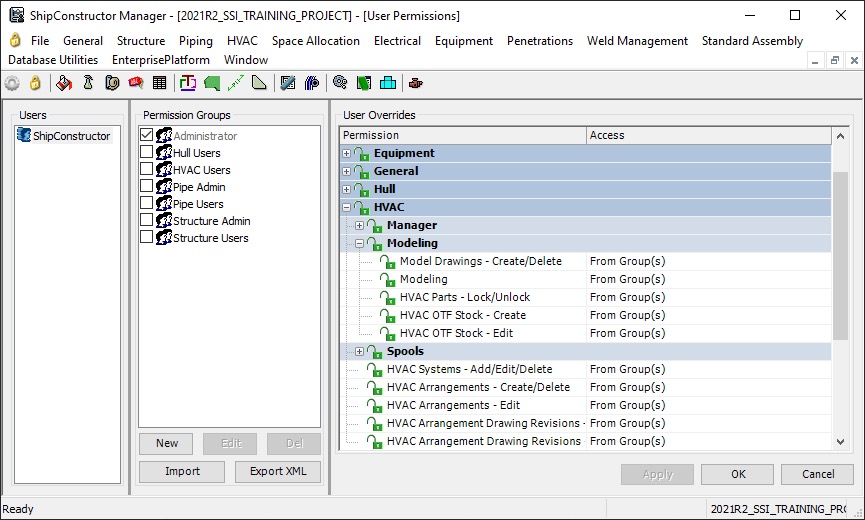The image size is (865, 520).
Task: Click the Export XML button
Action: coord(277,471)
